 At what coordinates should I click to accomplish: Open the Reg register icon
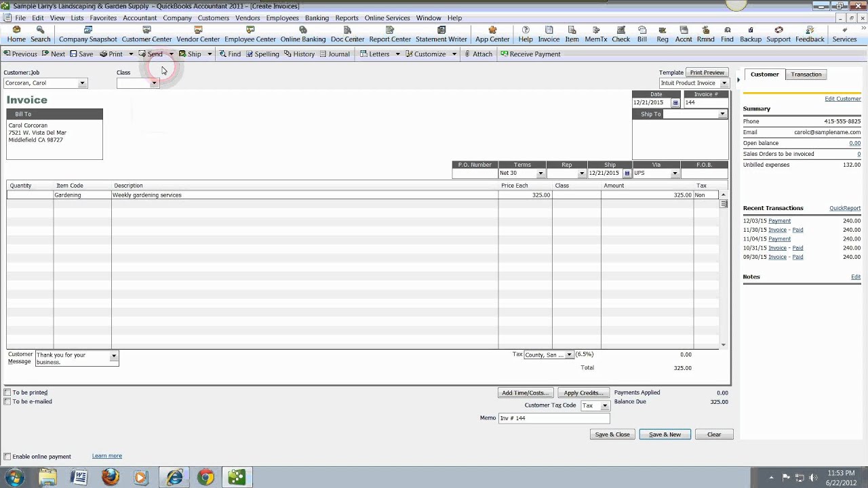(663, 35)
